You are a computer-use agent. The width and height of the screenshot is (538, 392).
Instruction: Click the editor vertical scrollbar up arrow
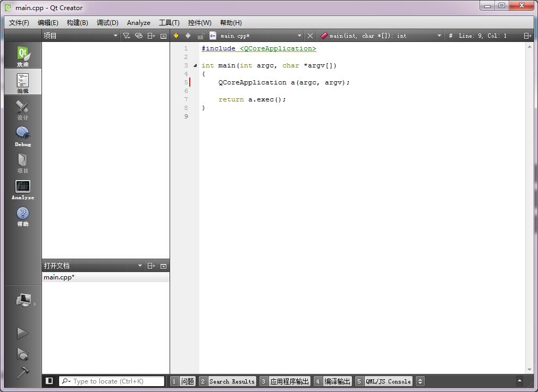click(529, 47)
